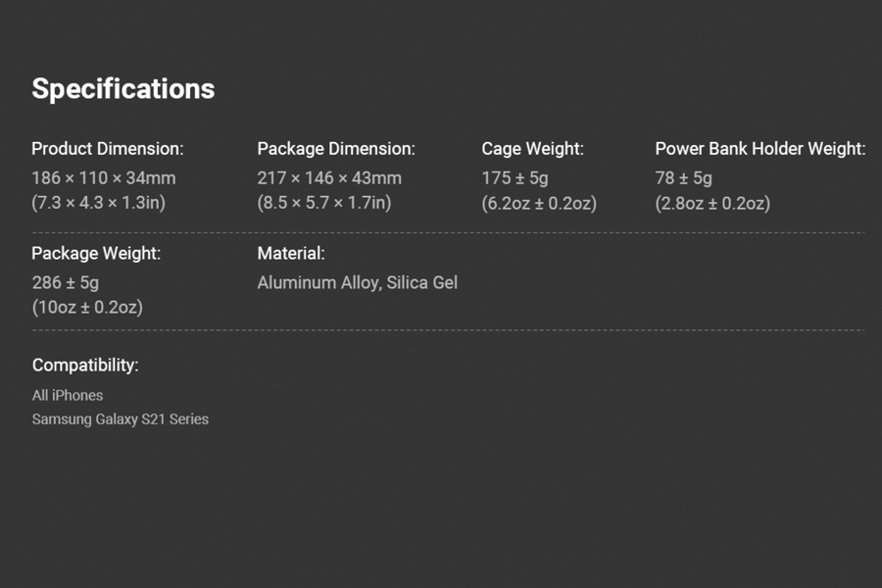Select the Compatibility label
The width and height of the screenshot is (882, 588).
[x=85, y=366]
